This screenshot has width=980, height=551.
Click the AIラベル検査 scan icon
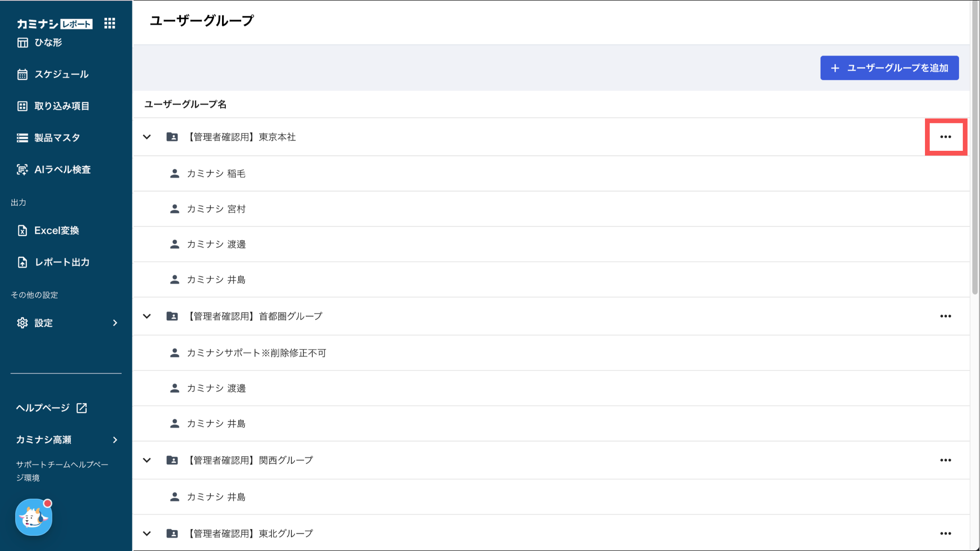click(x=22, y=169)
